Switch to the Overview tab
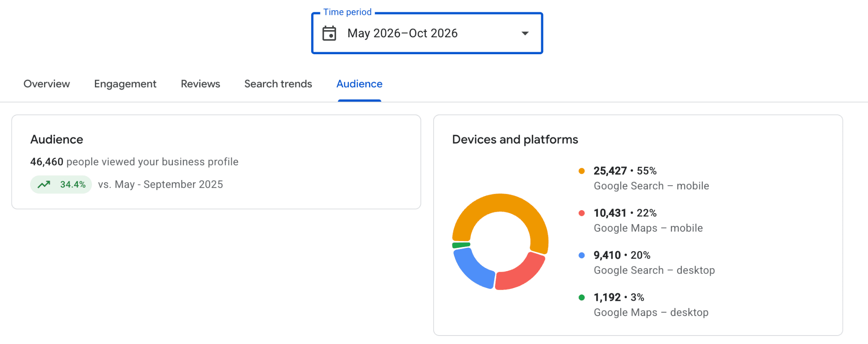This screenshot has width=868, height=344. coord(47,84)
